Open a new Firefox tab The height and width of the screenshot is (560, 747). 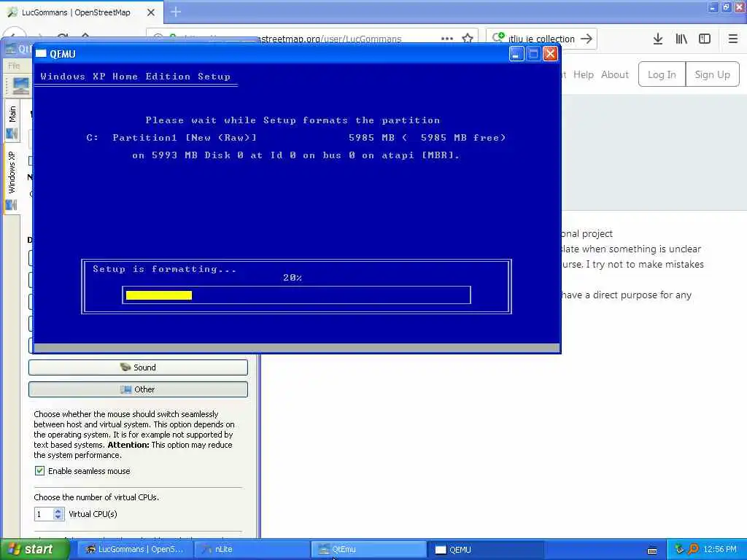[175, 12]
